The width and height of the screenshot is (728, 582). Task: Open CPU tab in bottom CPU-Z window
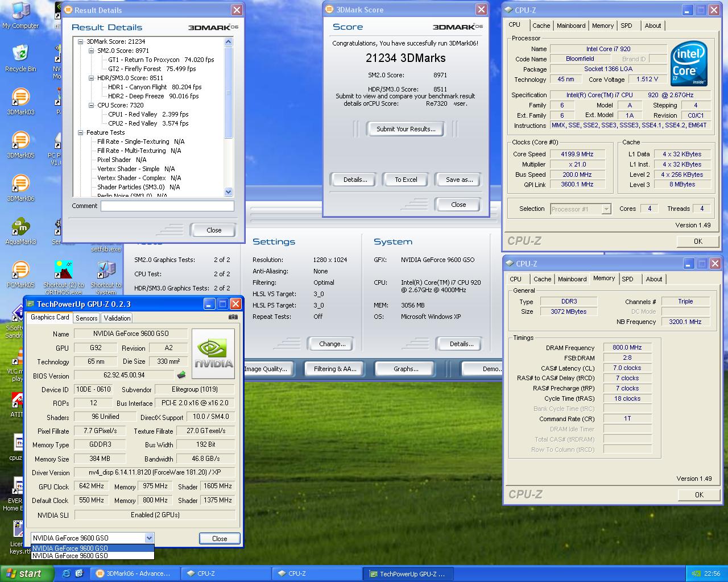[515, 279]
